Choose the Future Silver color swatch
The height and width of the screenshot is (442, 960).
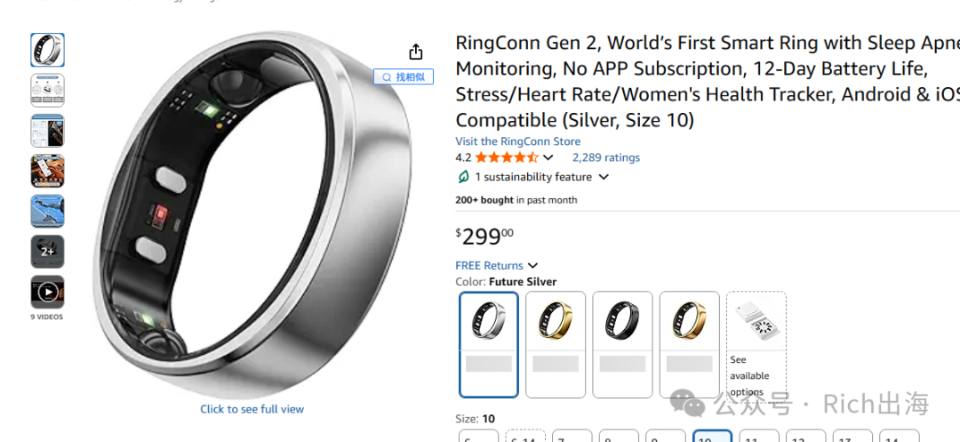pyautogui.click(x=489, y=345)
